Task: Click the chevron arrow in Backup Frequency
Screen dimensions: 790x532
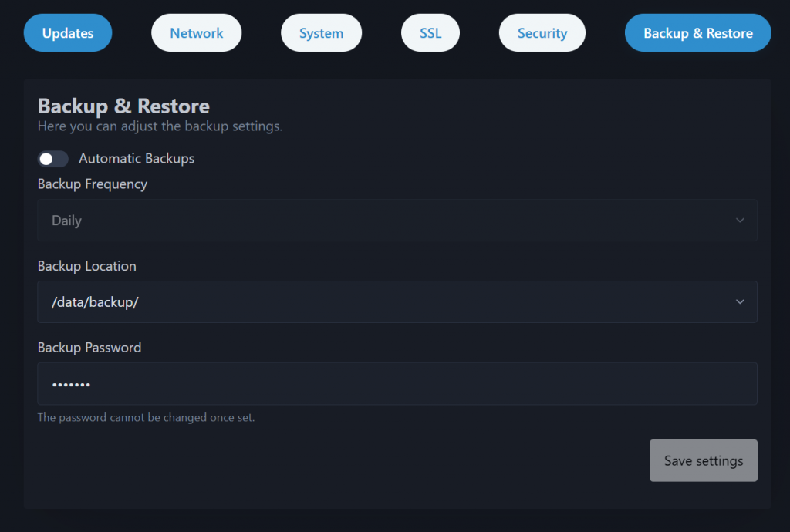Action: point(740,221)
